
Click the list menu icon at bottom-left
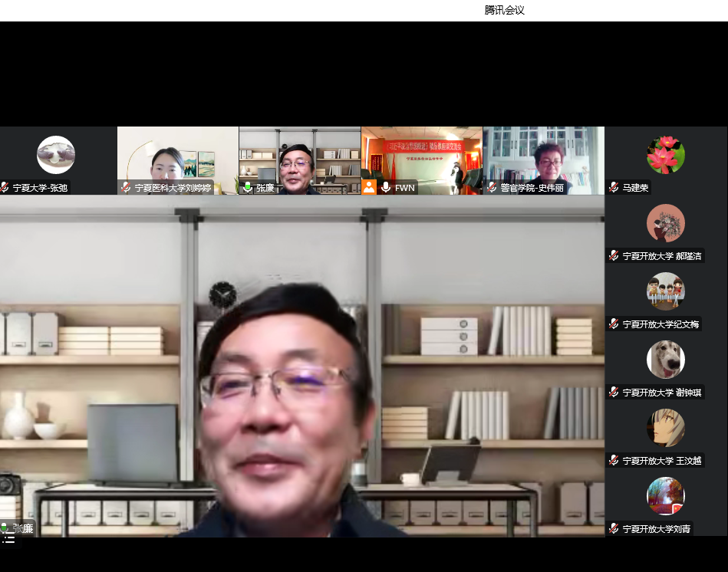click(x=8, y=540)
